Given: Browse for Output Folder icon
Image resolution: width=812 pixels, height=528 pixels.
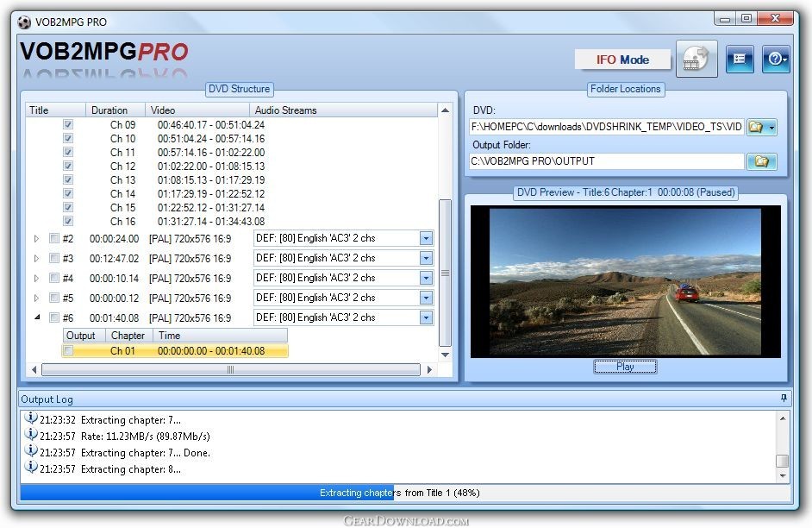Looking at the screenshot, I should (761, 161).
